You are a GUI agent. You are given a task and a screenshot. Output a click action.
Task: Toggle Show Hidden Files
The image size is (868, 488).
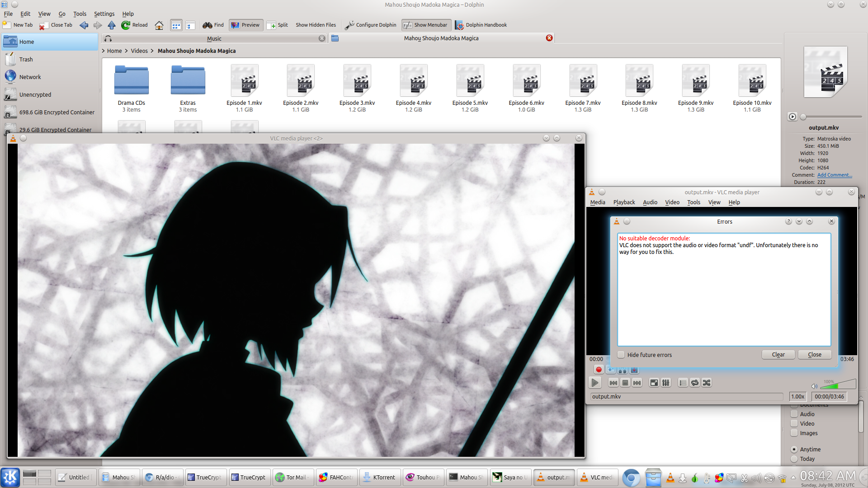316,25
